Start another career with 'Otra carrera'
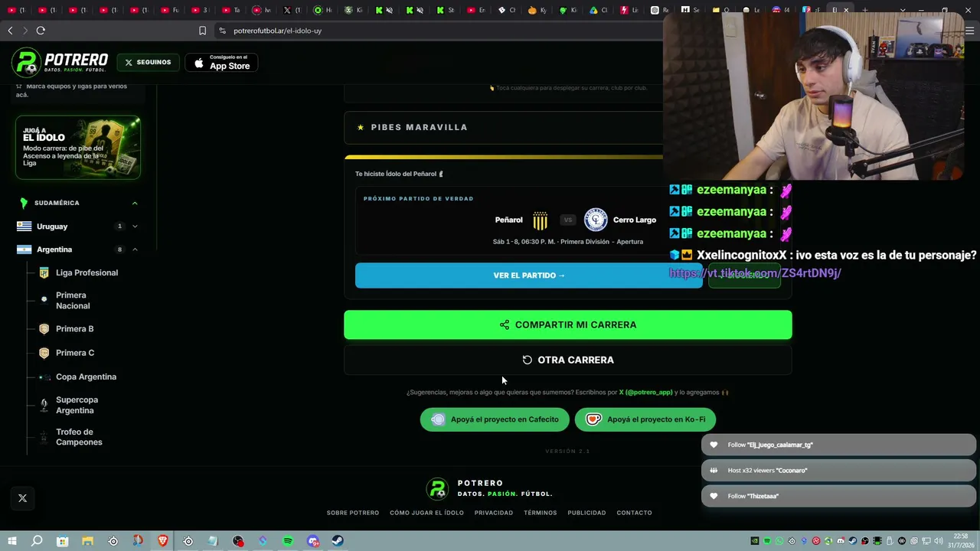980x551 pixels. pos(568,360)
